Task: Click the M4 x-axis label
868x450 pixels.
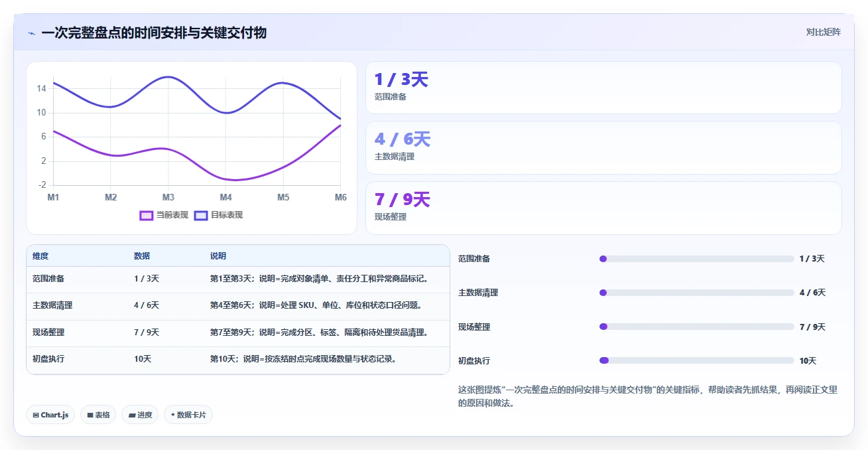Action: point(226,197)
